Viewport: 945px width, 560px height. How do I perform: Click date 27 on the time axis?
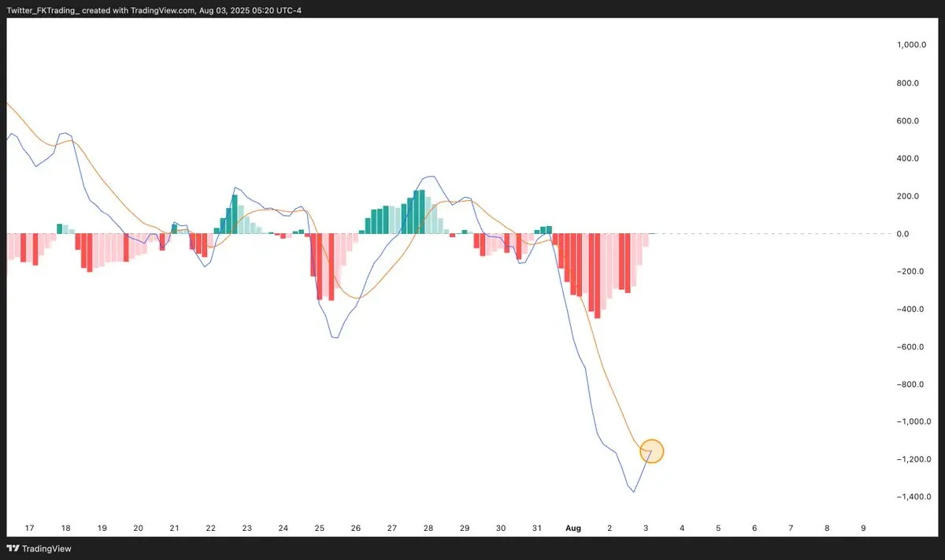pos(392,528)
